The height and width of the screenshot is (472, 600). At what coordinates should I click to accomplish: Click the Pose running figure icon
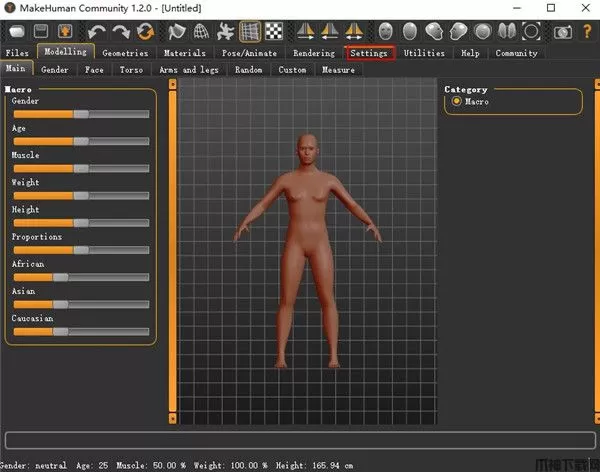coord(224,31)
